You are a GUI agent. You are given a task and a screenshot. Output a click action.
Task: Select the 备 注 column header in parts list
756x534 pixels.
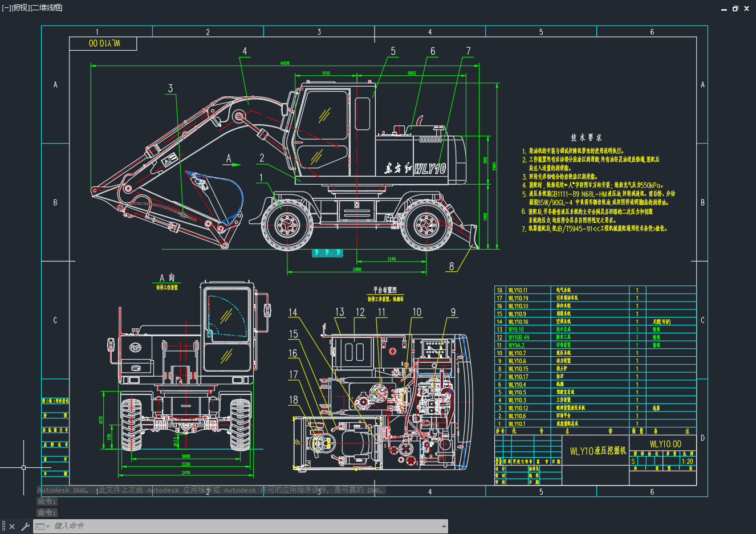point(671,431)
